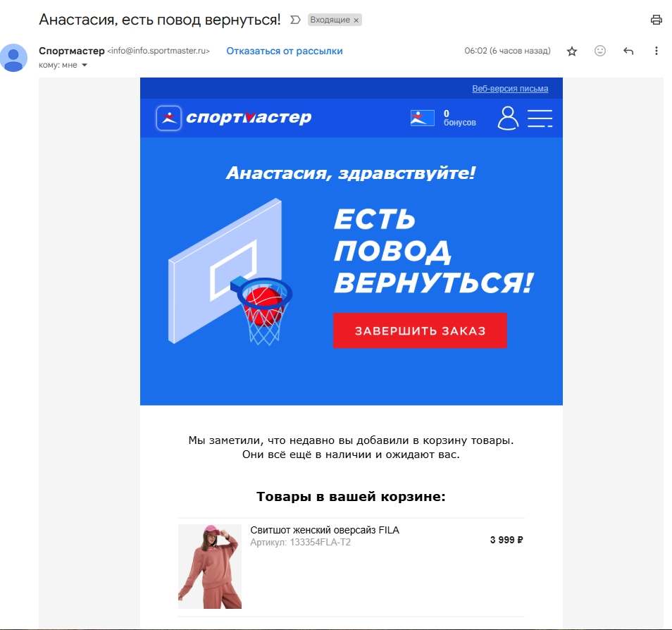Open the FILA sweatshirt product thumbnail
This screenshot has width=672, height=630.
(210, 566)
